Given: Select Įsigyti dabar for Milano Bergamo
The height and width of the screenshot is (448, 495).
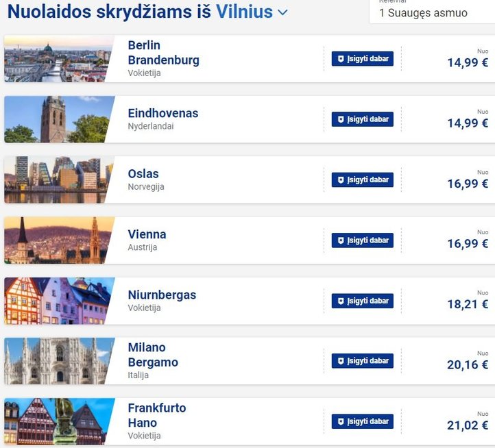Looking at the screenshot, I should click(363, 361).
